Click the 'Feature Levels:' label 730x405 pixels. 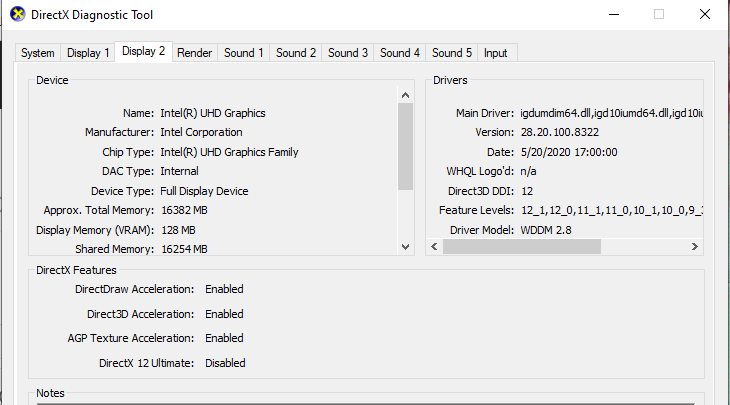point(476,210)
